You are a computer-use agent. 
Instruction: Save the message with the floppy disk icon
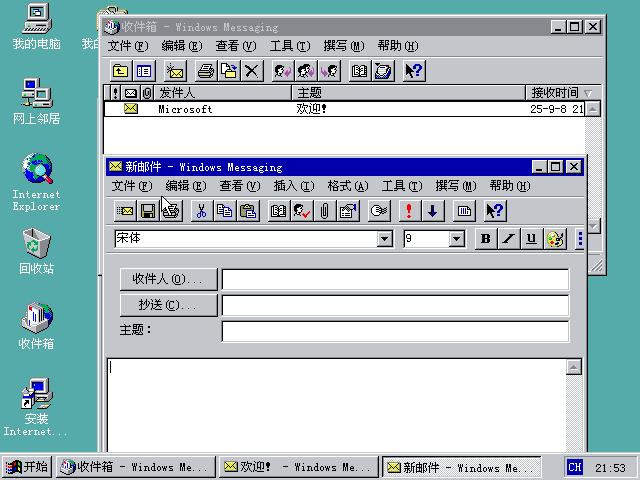click(148, 211)
